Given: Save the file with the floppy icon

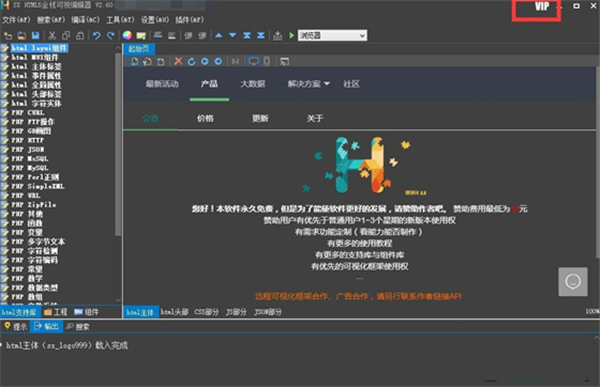Looking at the screenshot, I should (35, 36).
